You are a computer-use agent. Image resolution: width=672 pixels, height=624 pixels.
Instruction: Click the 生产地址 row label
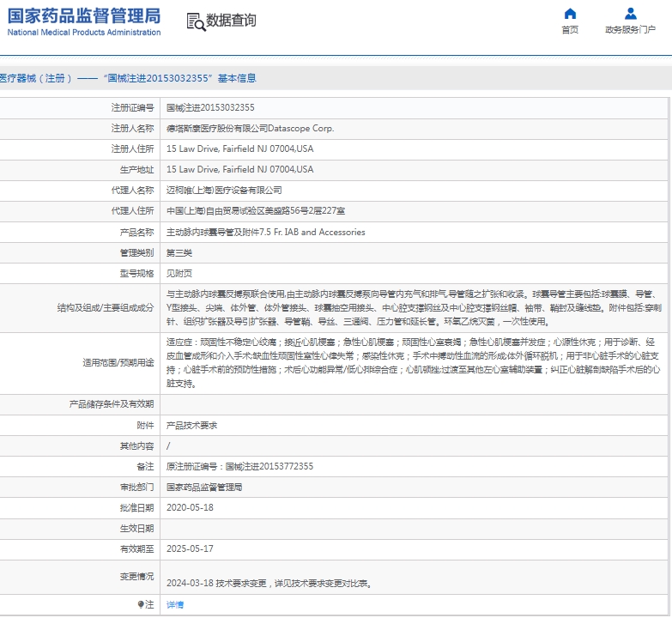click(136, 169)
